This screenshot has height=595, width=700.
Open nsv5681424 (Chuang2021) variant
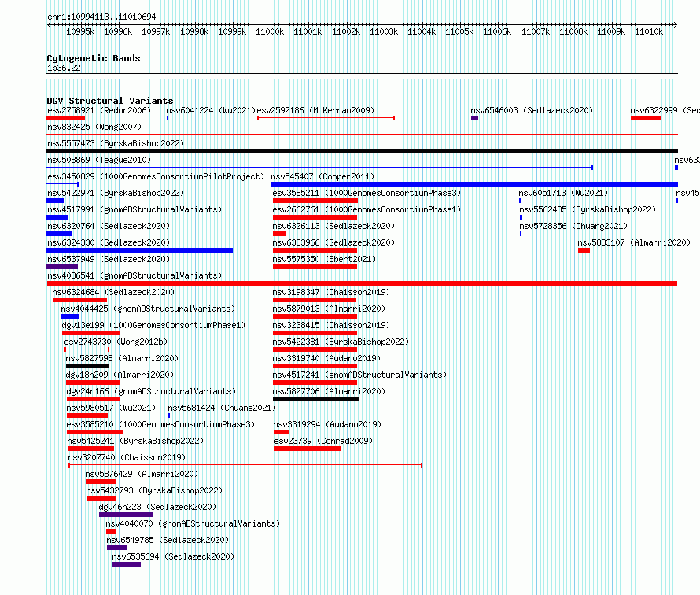[222, 408]
